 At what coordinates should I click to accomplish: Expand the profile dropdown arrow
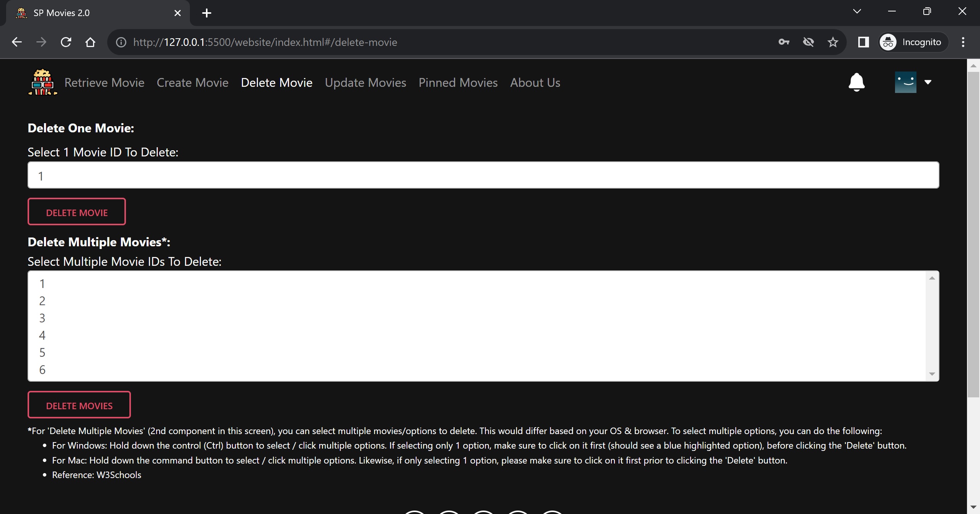pyautogui.click(x=928, y=82)
